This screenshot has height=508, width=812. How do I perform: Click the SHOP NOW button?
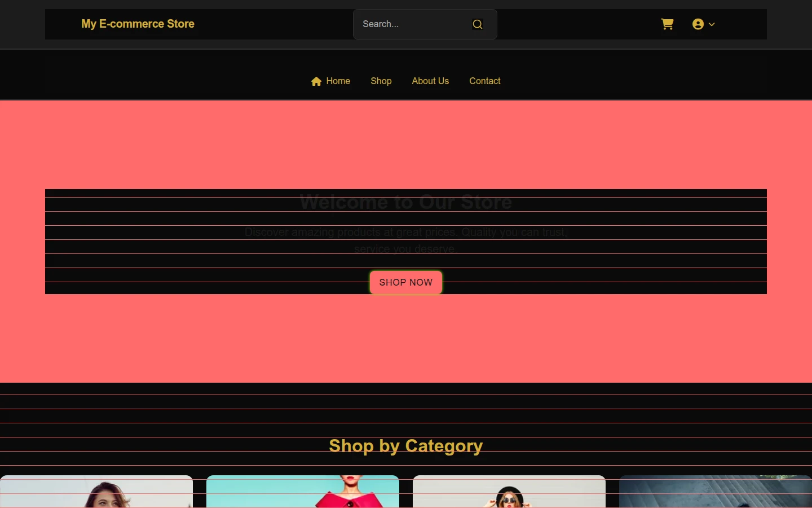pos(406,282)
